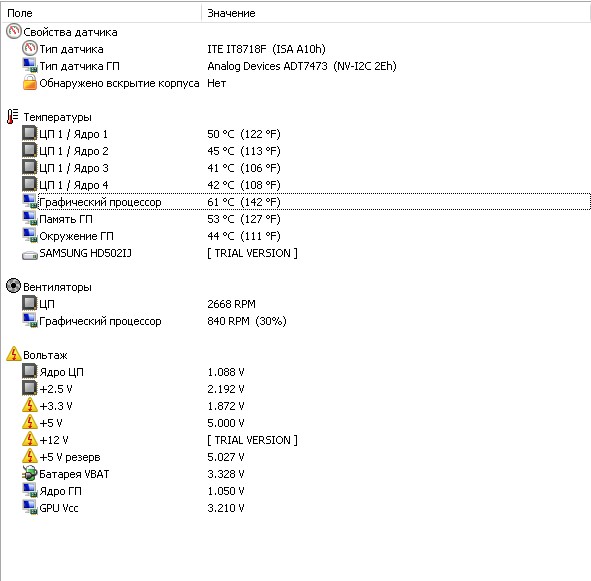The height and width of the screenshot is (581, 591).
Task: Click the Графический процессор fan icon
Action: pyautogui.click(x=30, y=320)
